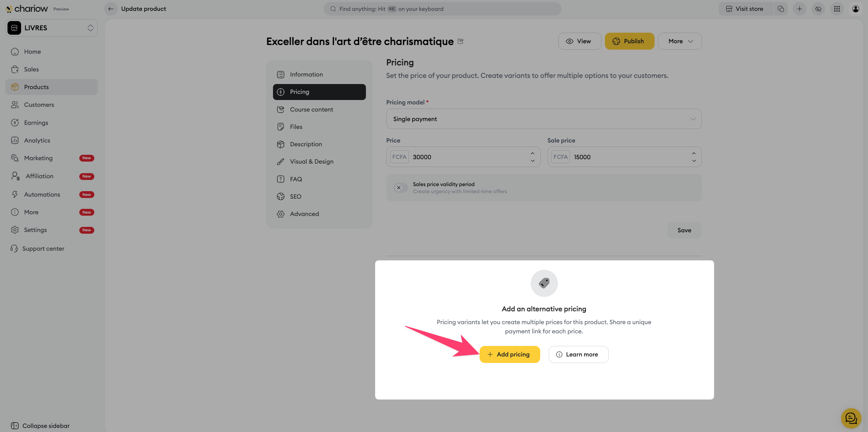This screenshot has height=432, width=868.
Task: Click the back arrow beside Update product
Action: pyautogui.click(x=111, y=9)
